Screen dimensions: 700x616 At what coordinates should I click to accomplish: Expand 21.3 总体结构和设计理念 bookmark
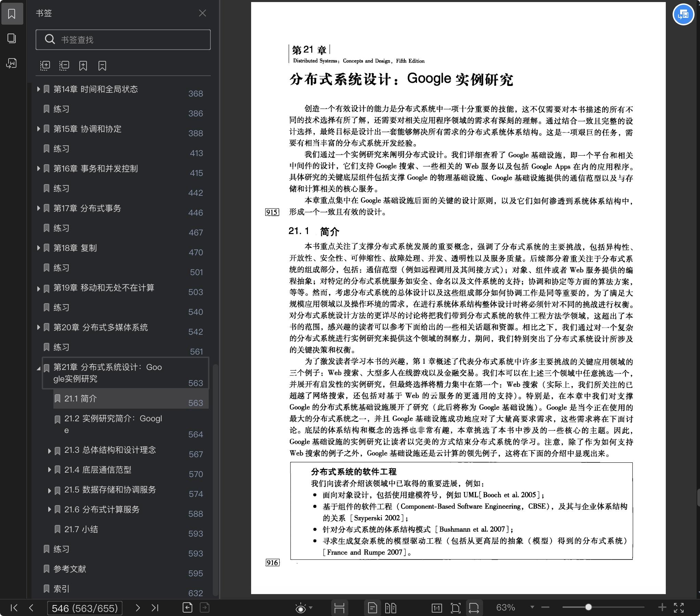tap(49, 450)
